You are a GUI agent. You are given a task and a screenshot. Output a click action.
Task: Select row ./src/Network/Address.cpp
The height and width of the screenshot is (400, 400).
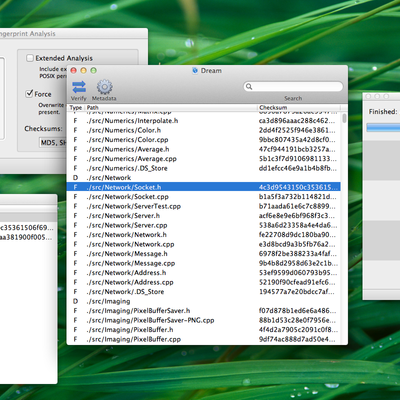point(203,282)
